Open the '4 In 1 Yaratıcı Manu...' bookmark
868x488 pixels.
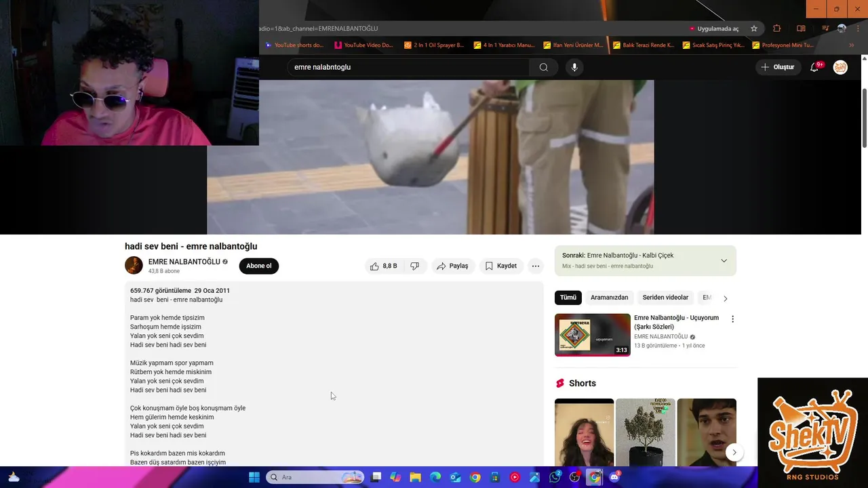pos(504,45)
